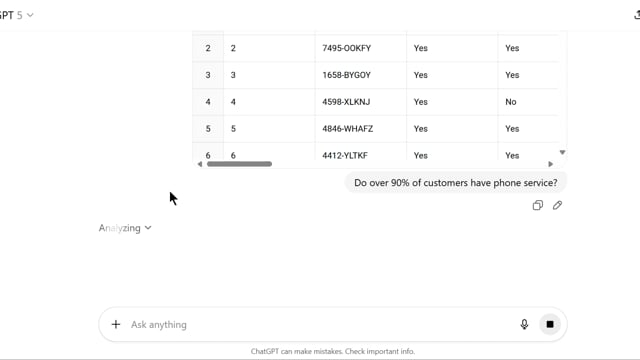
Task: Stop the response generation
Action: coord(550,324)
